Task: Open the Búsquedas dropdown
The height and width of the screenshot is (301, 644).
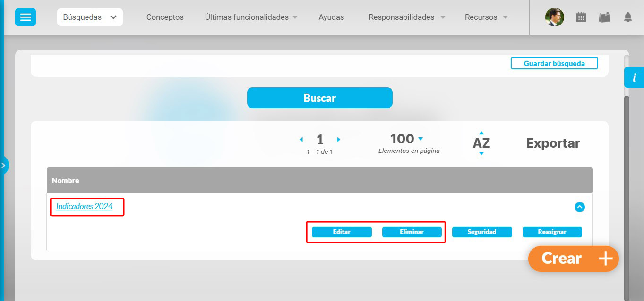Action: (x=90, y=17)
